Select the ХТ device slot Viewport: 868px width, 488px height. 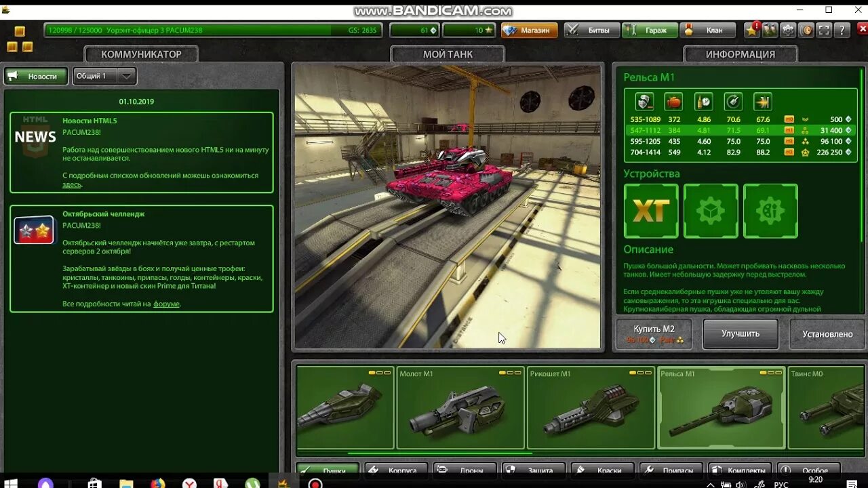651,211
